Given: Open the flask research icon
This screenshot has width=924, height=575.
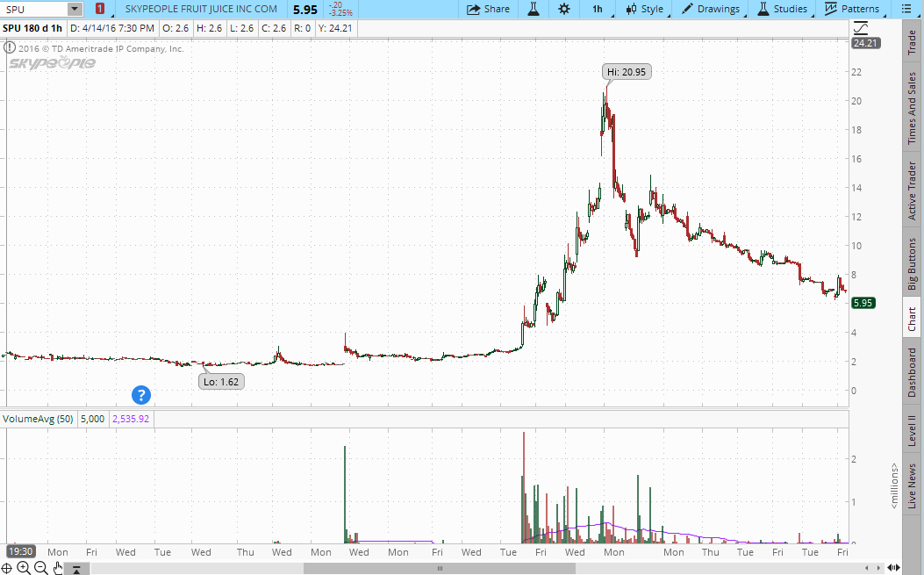Looking at the screenshot, I should pyautogui.click(x=534, y=9).
